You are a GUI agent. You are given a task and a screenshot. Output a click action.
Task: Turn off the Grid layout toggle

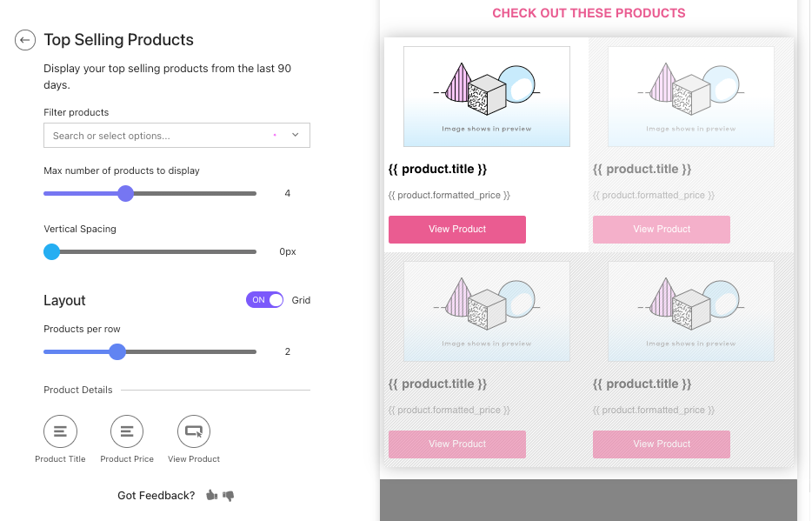pyautogui.click(x=264, y=299)
